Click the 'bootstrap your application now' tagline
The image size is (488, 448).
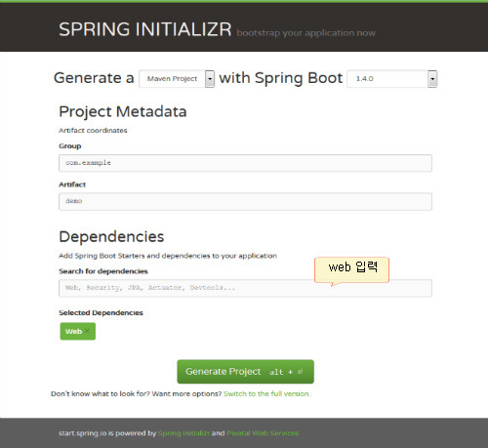click(306, 33)
